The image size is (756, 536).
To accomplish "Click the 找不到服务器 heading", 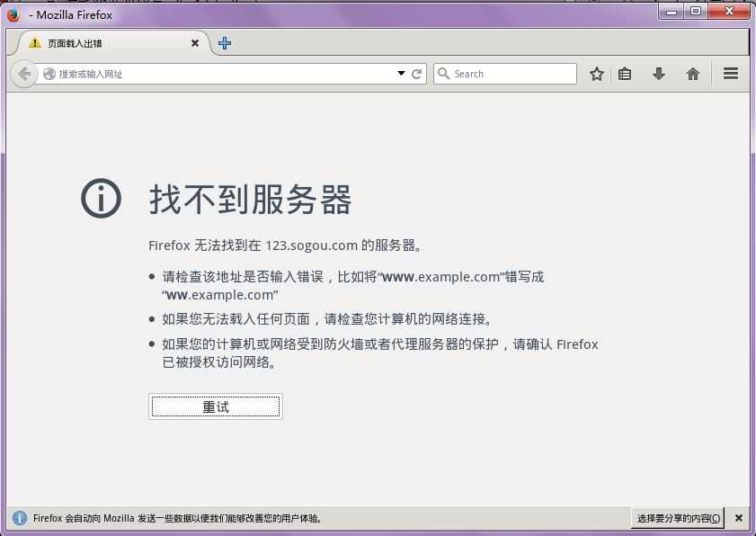I will tap(250, 199).
